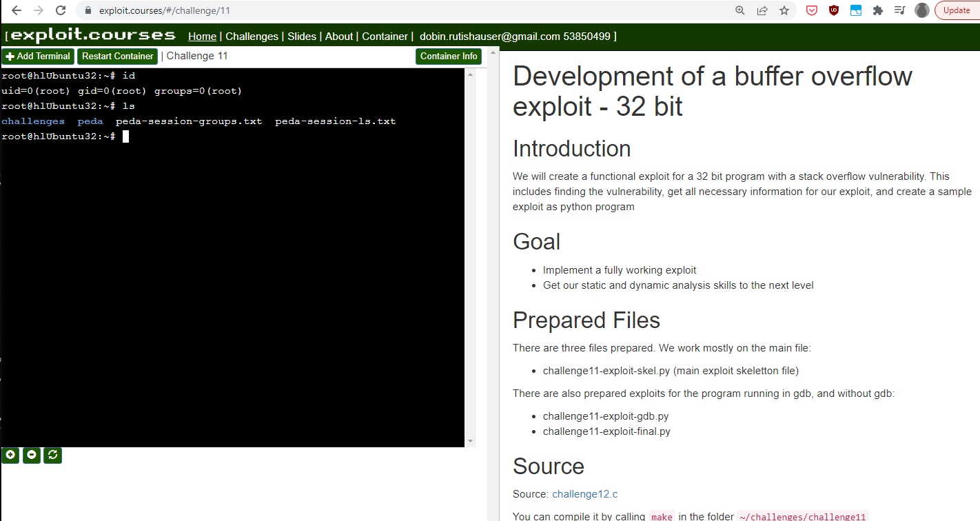Open the browser profile avatar menu
The image size is (980, 521).
pyautogui.click(x=922, y=10)
